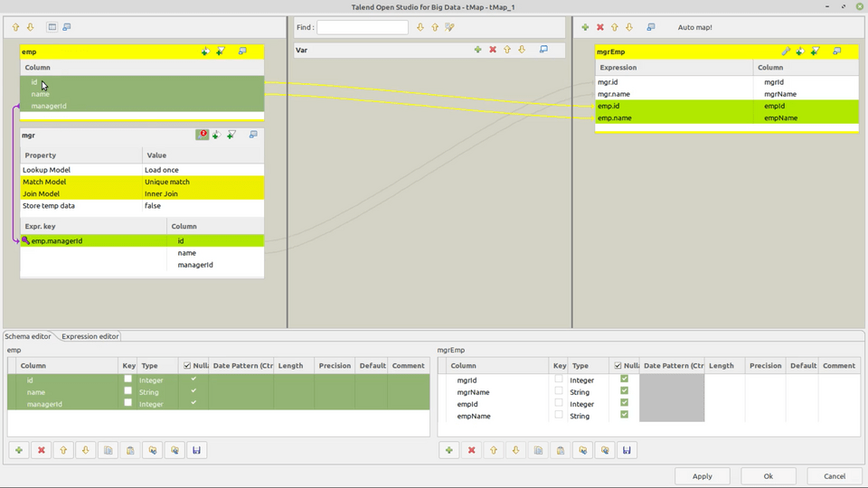Toggle the Nullable checkbox for mgrId
This screenshot has width=868, height=488.
625,379
